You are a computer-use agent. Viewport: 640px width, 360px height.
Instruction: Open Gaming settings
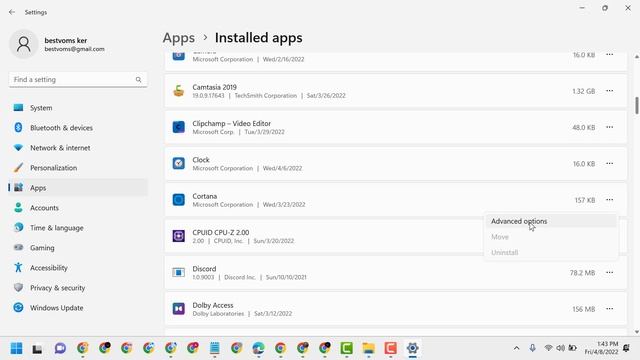pos(78,248)
